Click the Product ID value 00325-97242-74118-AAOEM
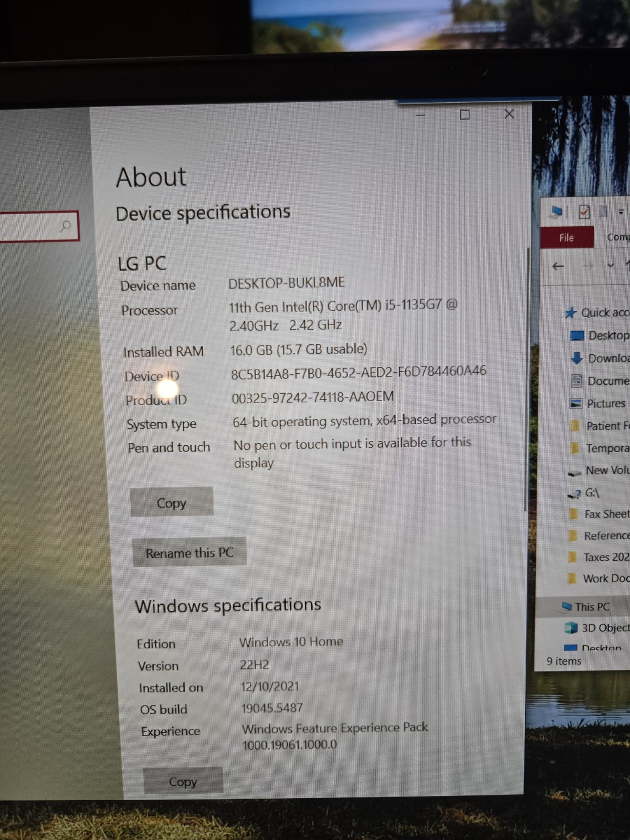Image resolution: width=630 pixels, height=840 pixels. [313, 397]
